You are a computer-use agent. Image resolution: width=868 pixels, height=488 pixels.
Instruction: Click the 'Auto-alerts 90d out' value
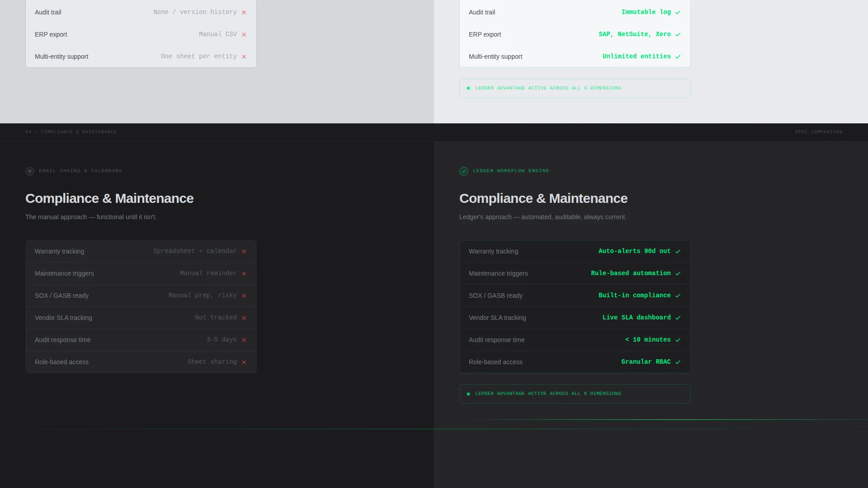click(634, 251)
